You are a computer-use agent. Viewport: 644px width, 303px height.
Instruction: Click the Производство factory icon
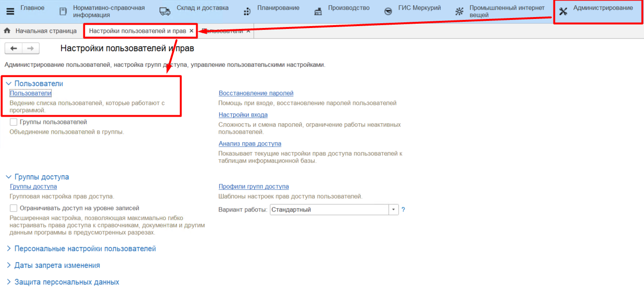318,11
